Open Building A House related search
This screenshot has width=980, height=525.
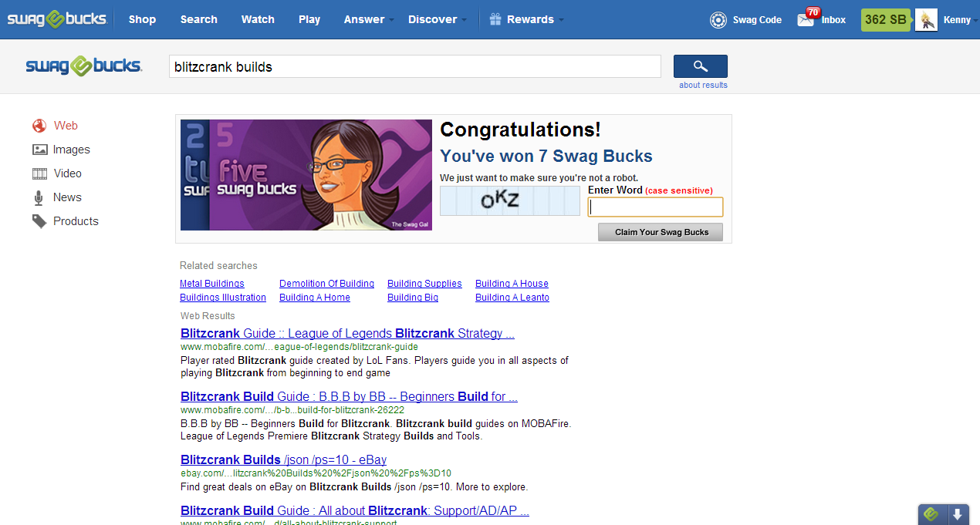tap(512, 284)
